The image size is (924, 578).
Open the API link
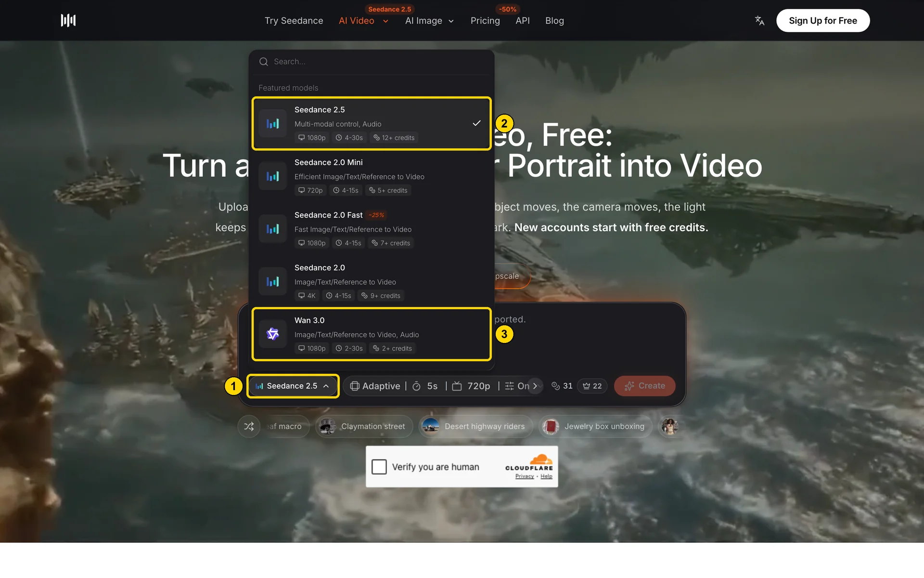[523, 21]
